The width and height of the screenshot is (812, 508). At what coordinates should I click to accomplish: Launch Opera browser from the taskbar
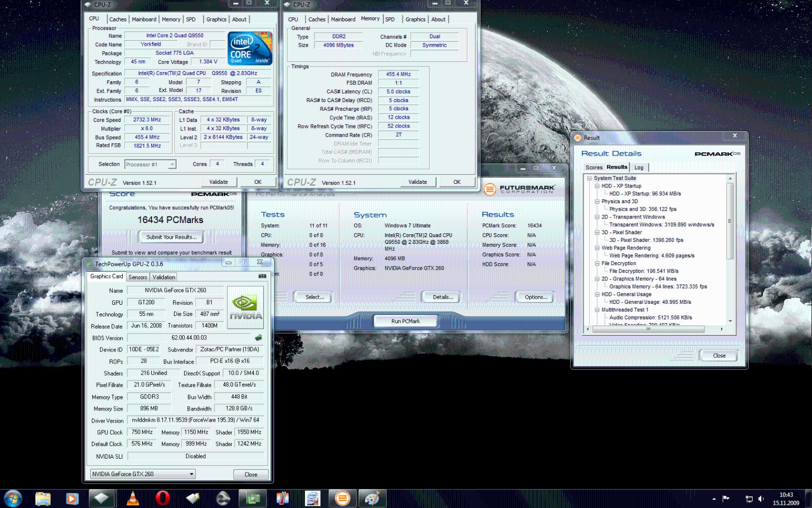(x=162, y=498)
